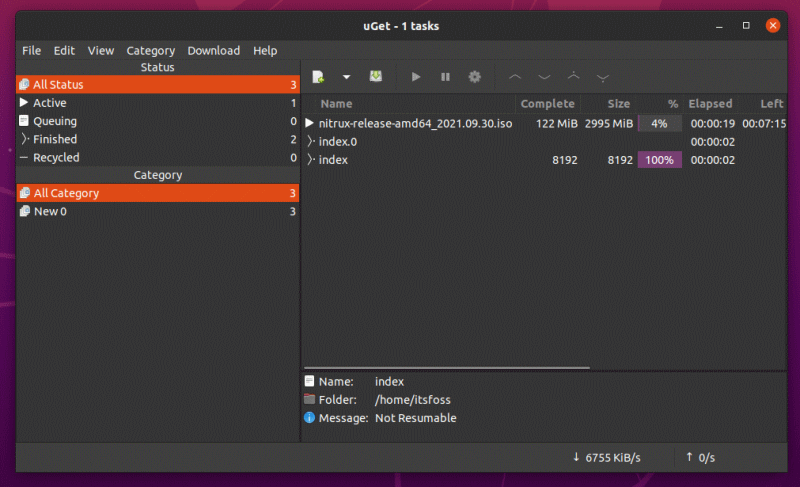Click the horizontal scrollbar under download list
This screenshot has width=800, height=487.
click(x=447, y=367)
